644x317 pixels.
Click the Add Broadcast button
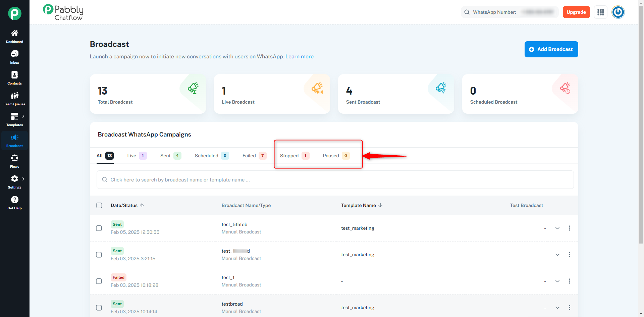pos(551,49)
